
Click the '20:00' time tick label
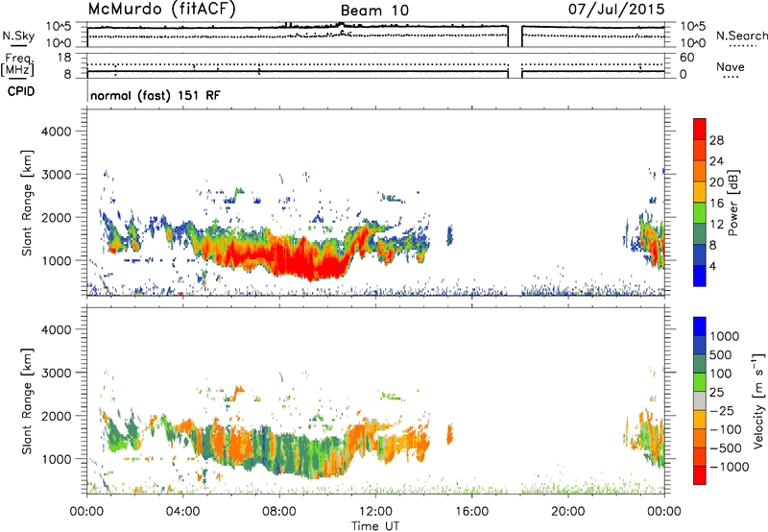click(567, 512)
